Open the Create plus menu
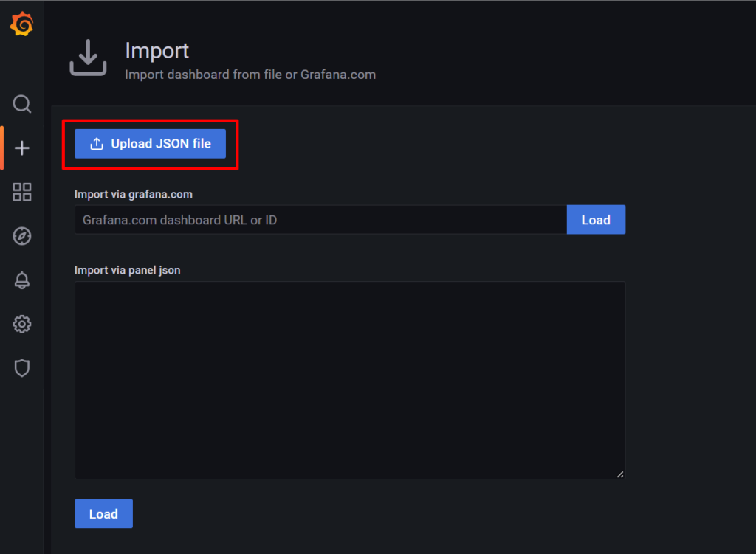Screen dimensions: 756x554 coord(22,148)
